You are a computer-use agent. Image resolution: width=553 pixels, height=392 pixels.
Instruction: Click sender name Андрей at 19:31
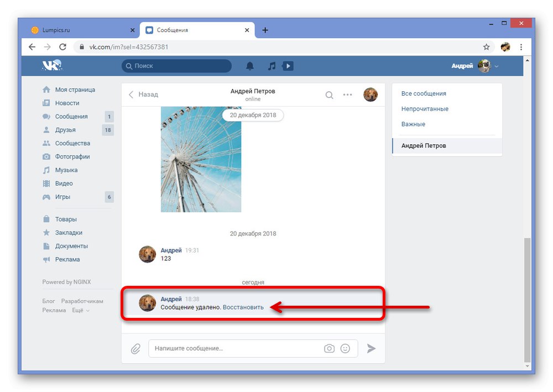pos(171,250)
